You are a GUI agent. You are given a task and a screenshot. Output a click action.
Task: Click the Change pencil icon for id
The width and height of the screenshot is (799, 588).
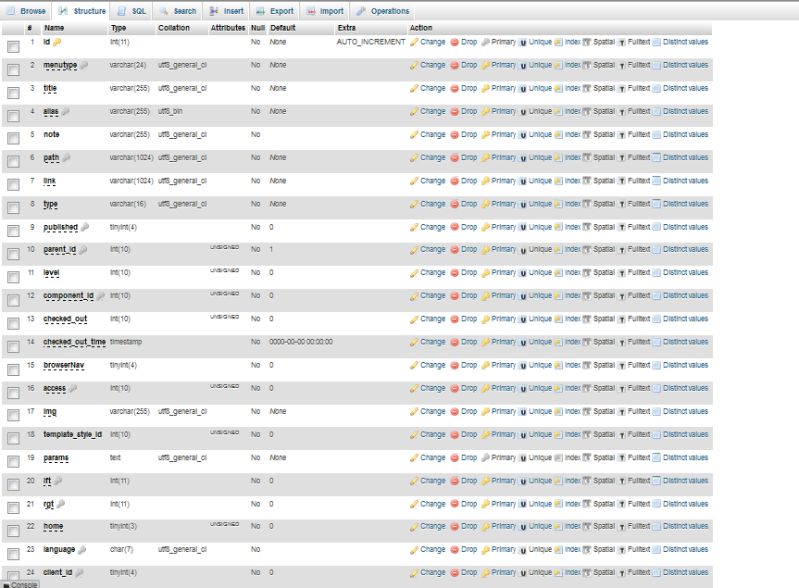(414, 42)
